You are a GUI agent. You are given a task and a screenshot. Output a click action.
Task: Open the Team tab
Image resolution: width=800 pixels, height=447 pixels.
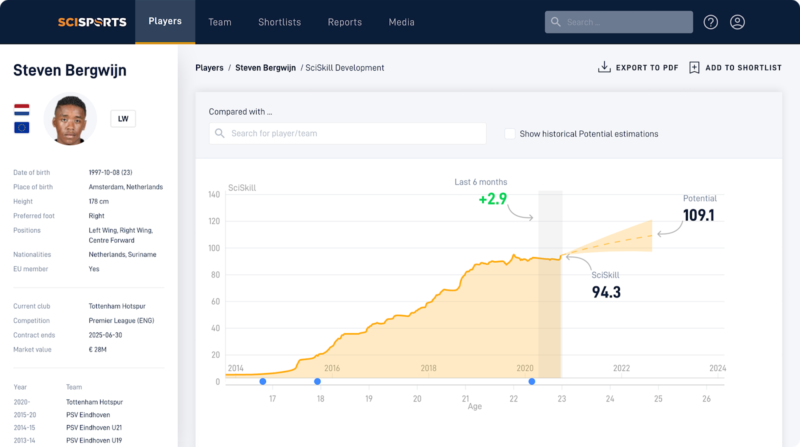pos(219,22)
